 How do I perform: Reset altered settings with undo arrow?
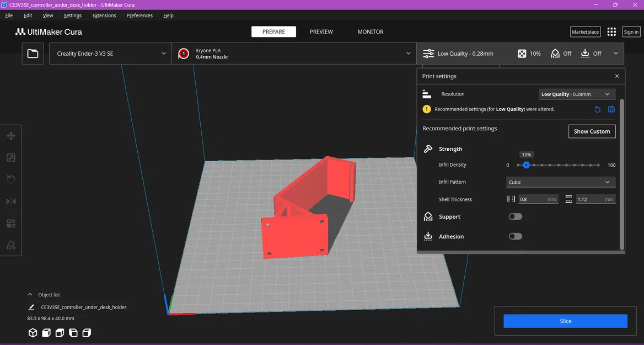pyautogui.click(x=598, y=109)
